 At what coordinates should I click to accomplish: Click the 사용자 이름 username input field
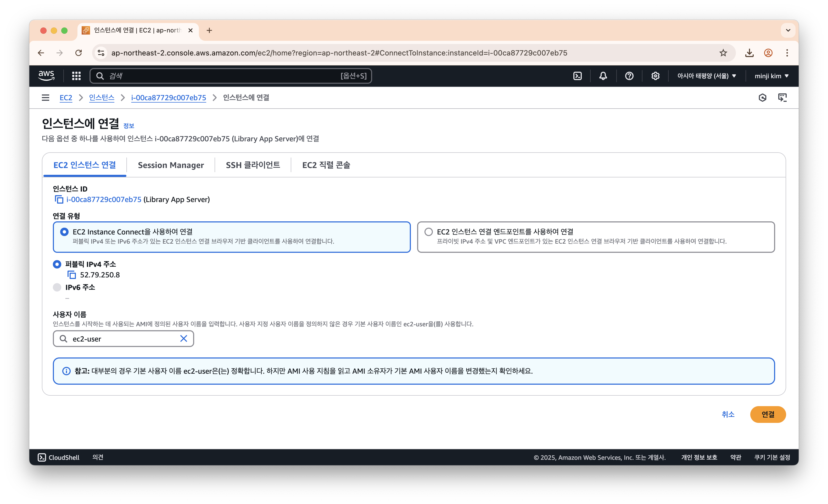[123, 339]
